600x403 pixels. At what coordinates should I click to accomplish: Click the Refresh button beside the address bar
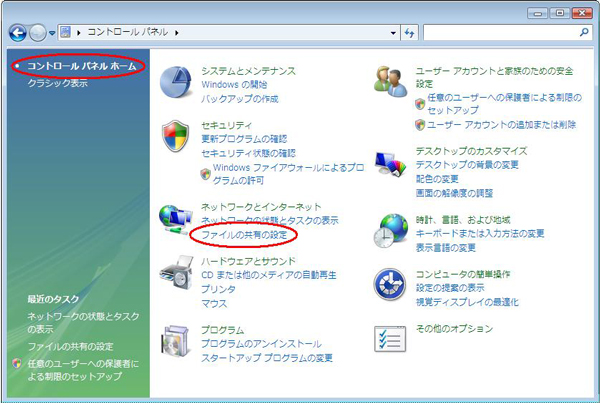pyautogui.click(x=409, y=33)
